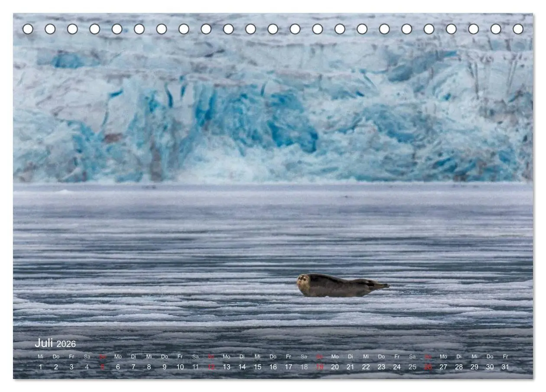Choose the date 8
Viewport: 546px width, 392px height.
pos(149,367)
